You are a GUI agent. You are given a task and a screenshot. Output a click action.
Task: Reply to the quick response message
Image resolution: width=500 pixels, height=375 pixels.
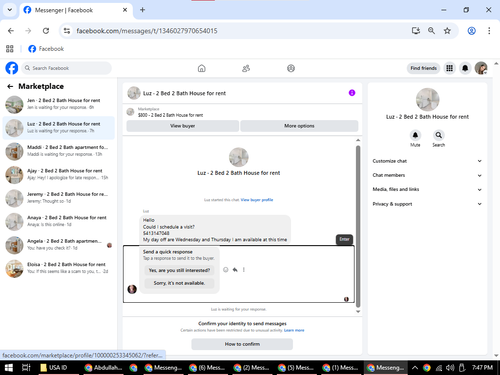[235, 270]
